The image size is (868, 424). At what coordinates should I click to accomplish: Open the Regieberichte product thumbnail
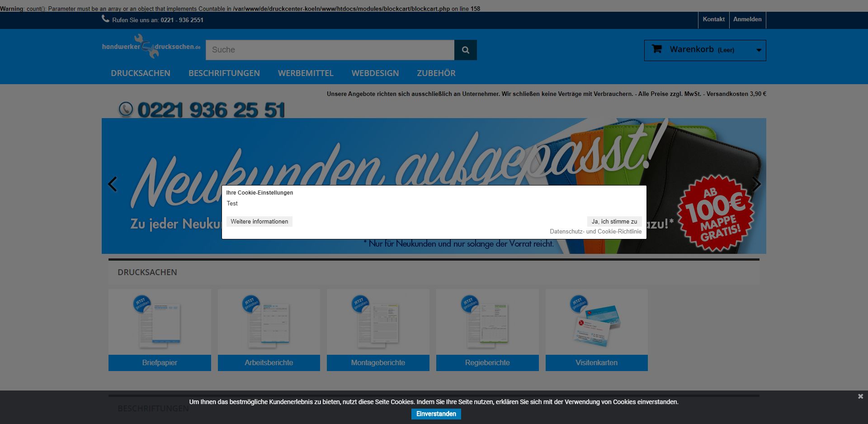click(487, 322)
